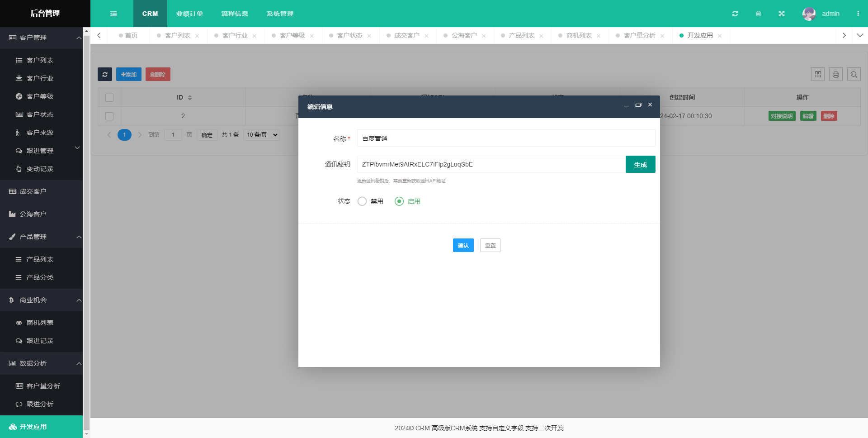
Task: Close the 客户量分析 tab
Action: click(662, 36)
